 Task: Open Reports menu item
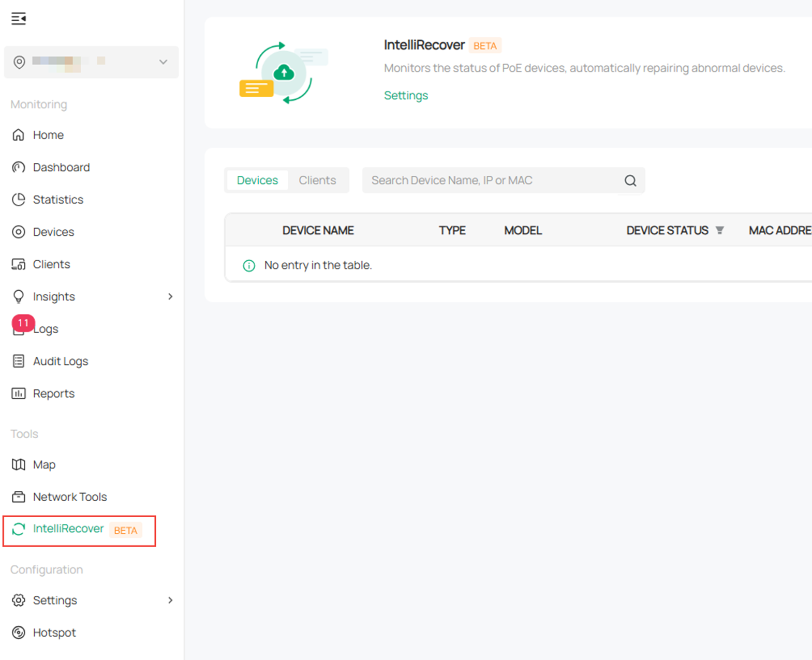pyautogui.click(x=54, y=394)
